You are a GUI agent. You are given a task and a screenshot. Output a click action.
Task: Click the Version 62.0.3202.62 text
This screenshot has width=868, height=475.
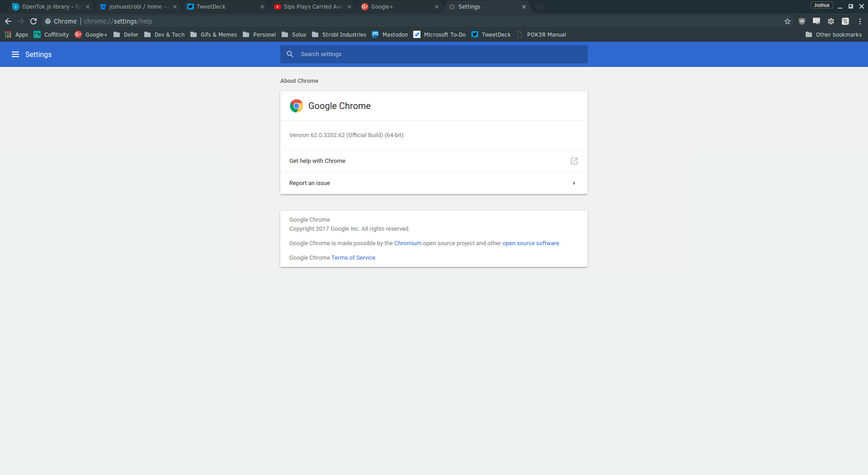346,135
